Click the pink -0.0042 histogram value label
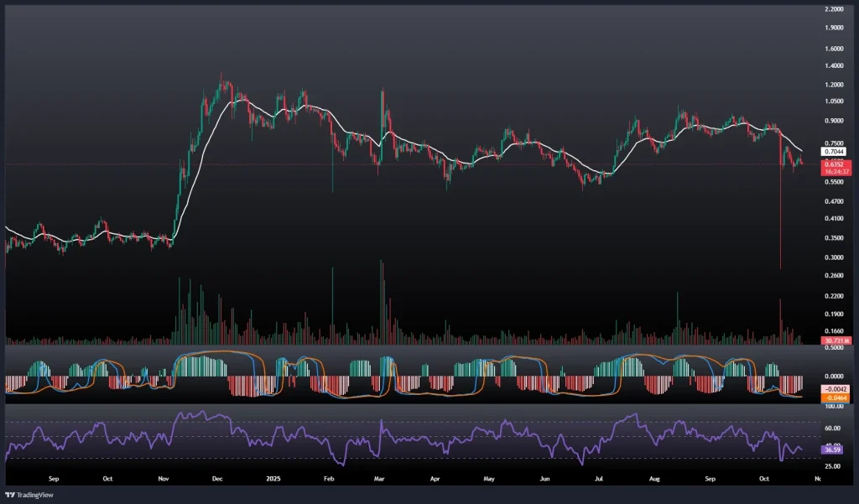The height and width of the screenshot is (504, 859). pos(836,390)
